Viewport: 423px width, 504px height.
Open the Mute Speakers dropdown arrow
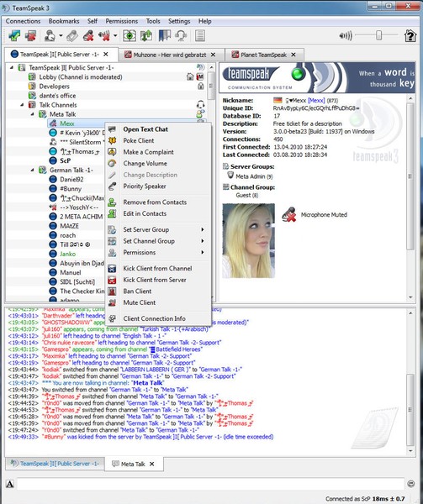115,35
